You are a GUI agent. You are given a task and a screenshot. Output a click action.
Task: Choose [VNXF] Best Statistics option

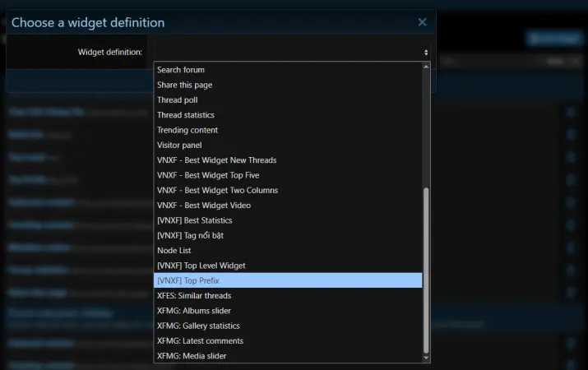point(195,220)
